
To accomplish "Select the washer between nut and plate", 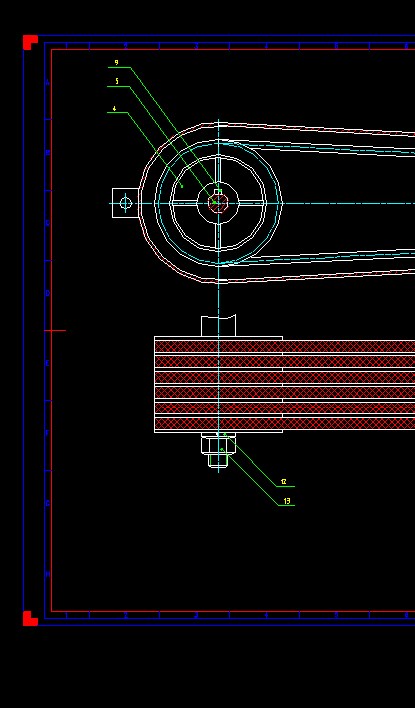I will [219, 435].
